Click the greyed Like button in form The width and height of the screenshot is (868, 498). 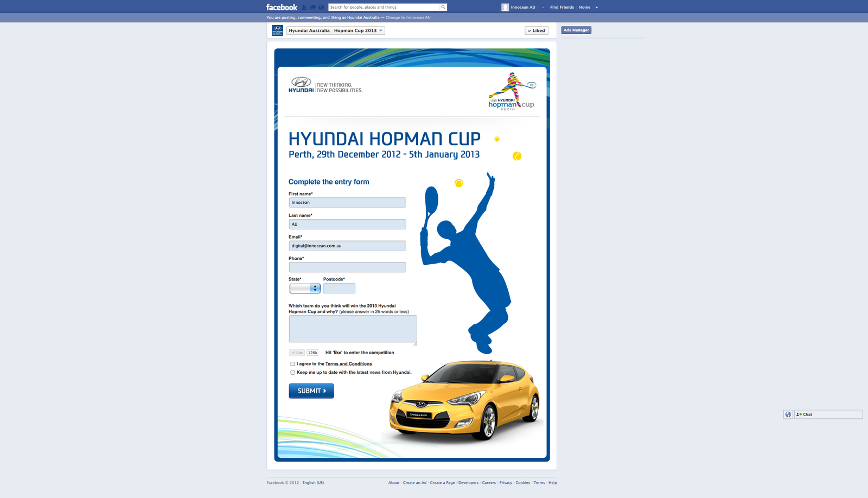click(x=297, y=353)
